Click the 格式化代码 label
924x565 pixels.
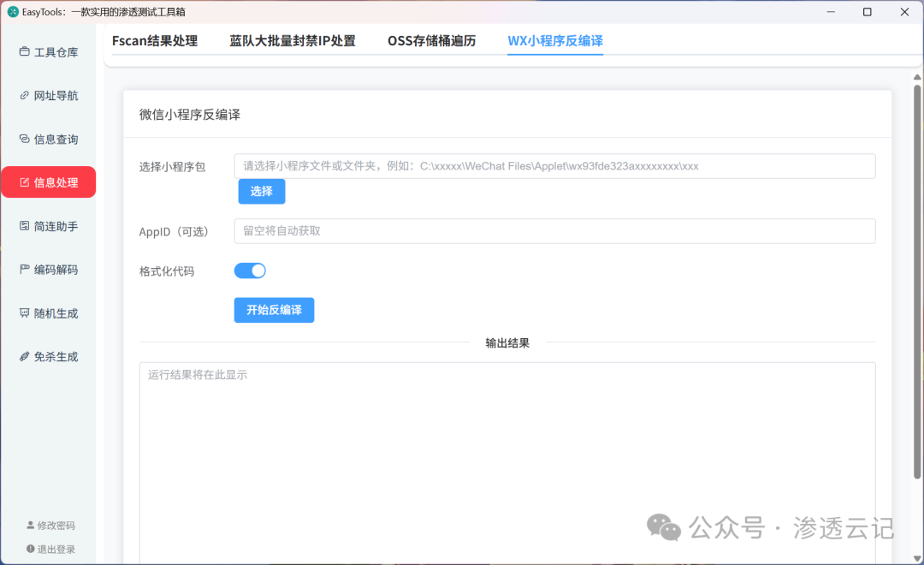pos(167,271)
